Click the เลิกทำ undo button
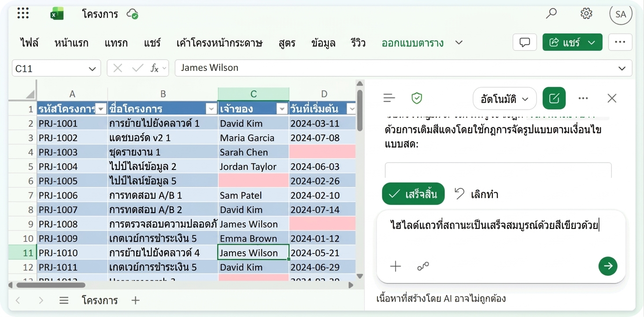The width and height of the screenshot is (644, 317). (x=476, y=194)
